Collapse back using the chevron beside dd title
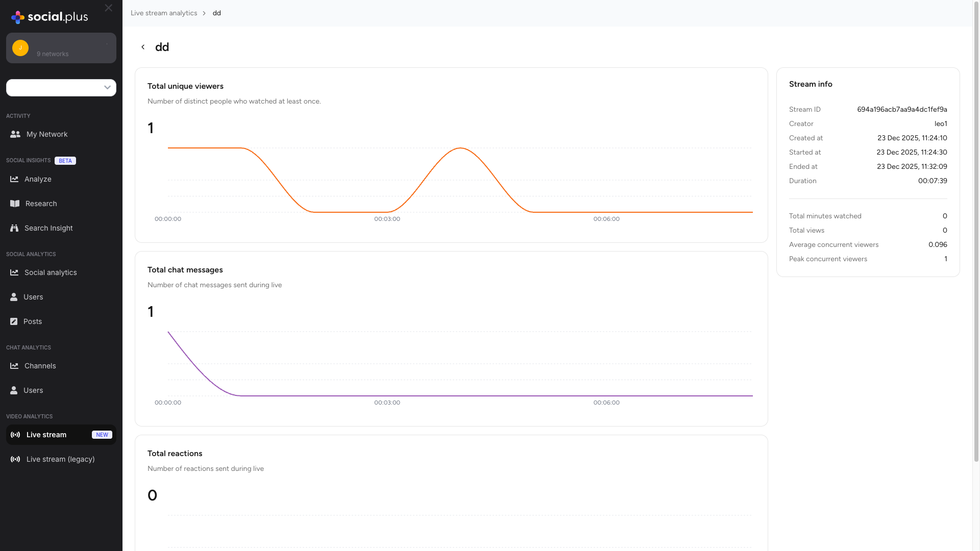980x551 pixels. [x=143, y=46]
